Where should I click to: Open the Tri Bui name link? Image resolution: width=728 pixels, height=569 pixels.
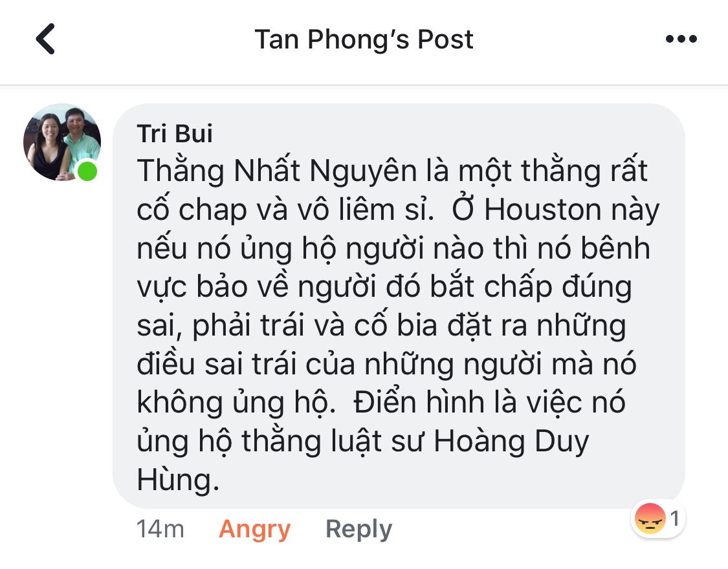click(175, 134)
